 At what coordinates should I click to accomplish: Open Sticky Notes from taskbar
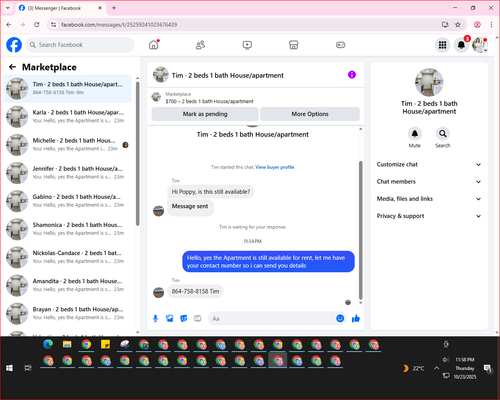[105, 344]
